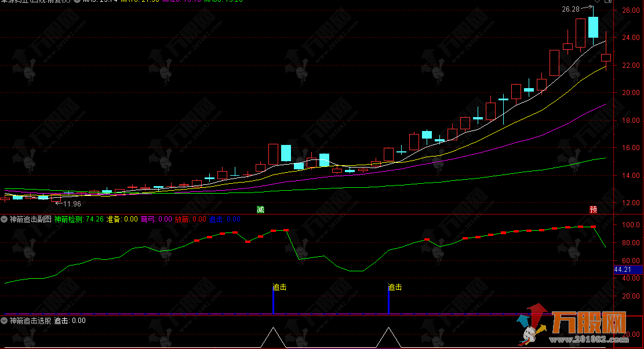Screen dimensions: 644x349
Task: Click the blue 44.21 value marker
Action: pyautogui.click(x=628, y=269)
